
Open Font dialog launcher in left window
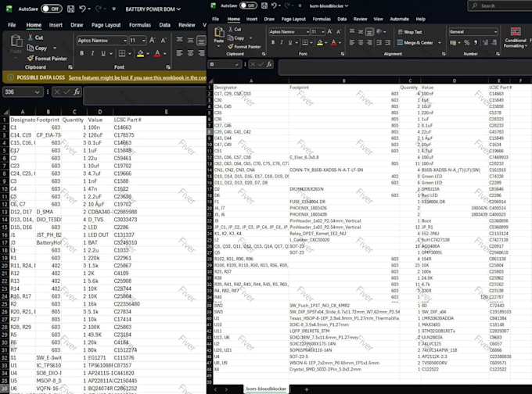[x=168, y=67]
